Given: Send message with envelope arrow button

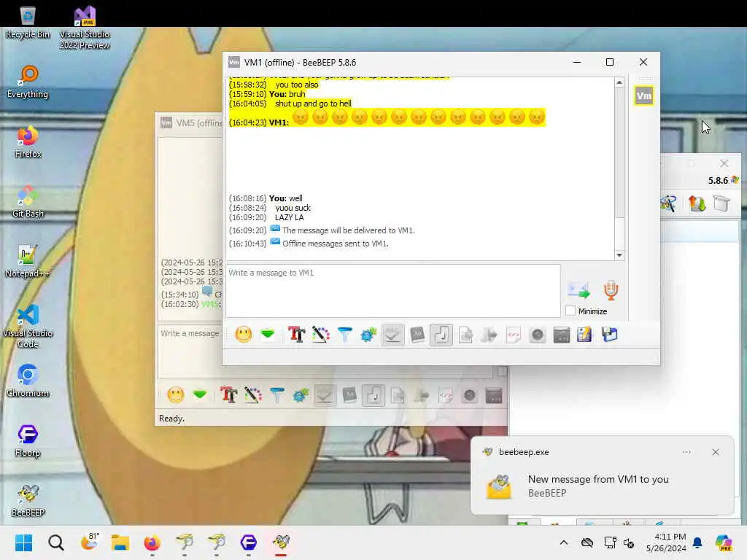Looking at the screenshot, I should 578,290.
